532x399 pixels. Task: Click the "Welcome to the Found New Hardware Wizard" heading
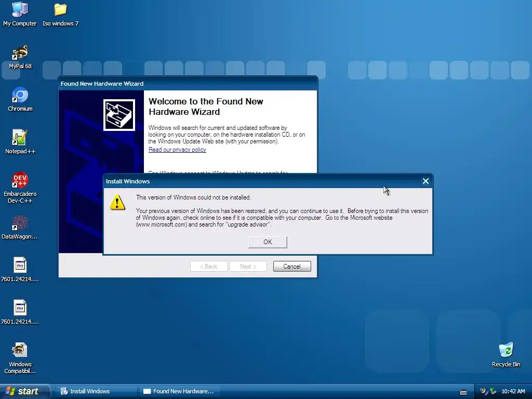(206, 107)
